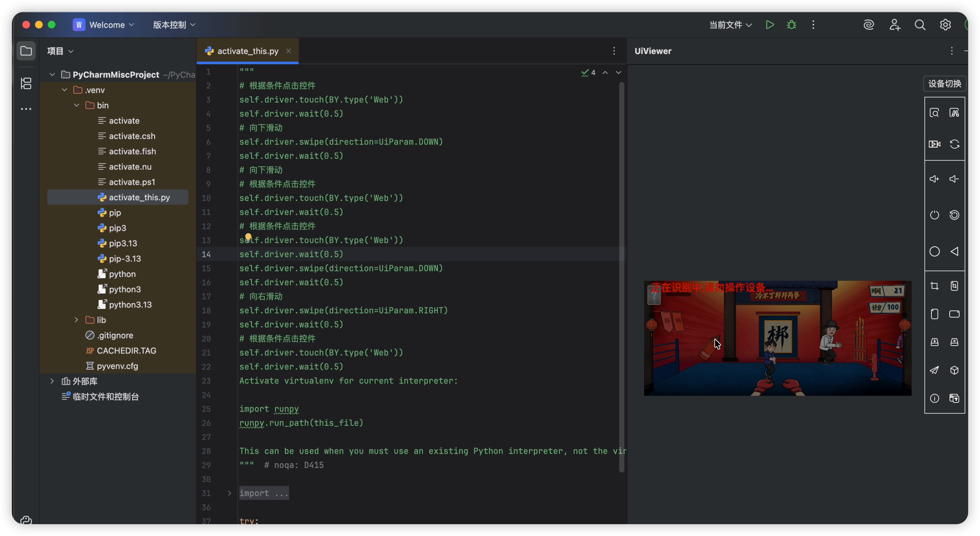Image resolution: width=980 pixels, height=536 pixels.
Task: Select the activate_this.py editor tab
Action: coord(247,51)
